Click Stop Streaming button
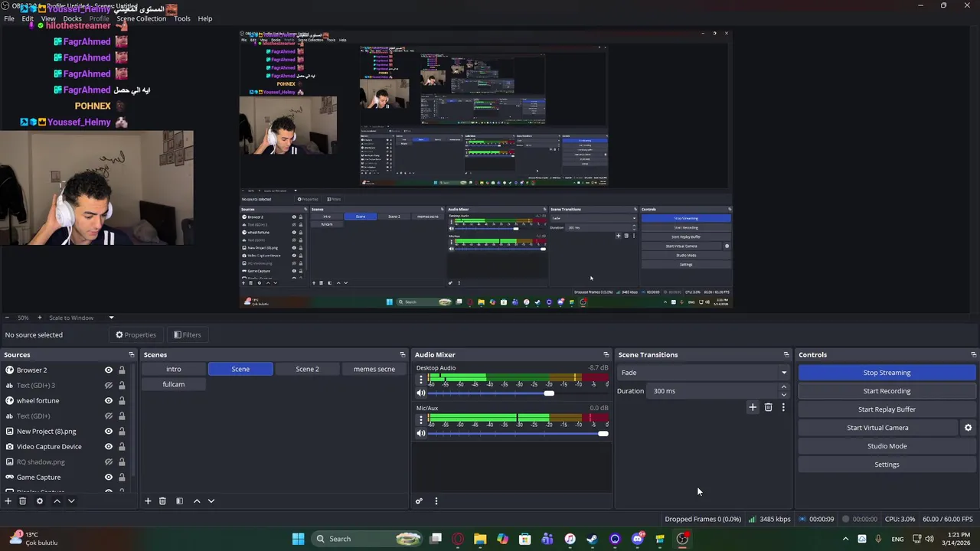 click(887, 373)
